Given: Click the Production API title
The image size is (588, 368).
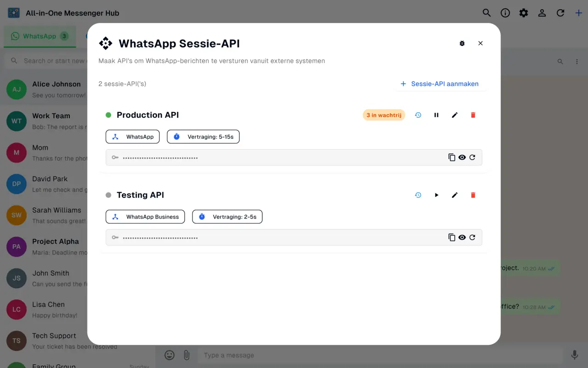Looking at the screenshot, I should pos(148,115).
